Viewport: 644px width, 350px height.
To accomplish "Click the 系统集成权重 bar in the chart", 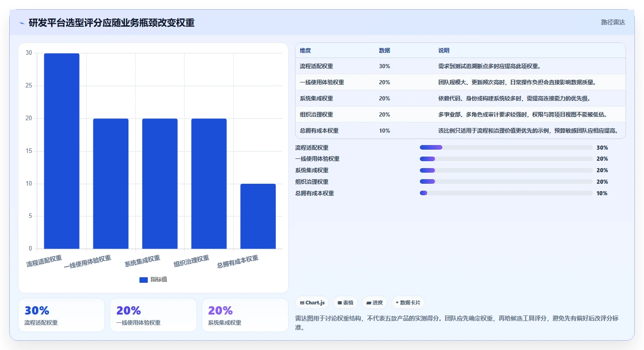I will coord(160,184).
